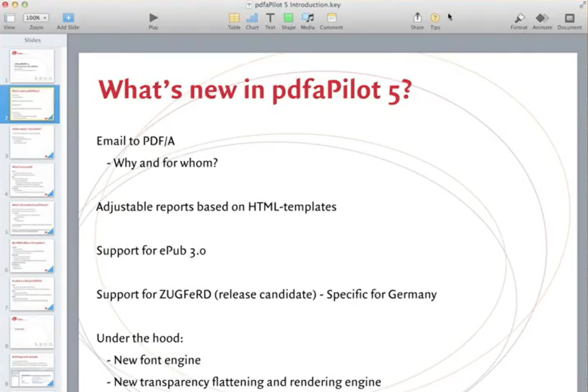
Task: Click the 'Slides' navigator header
Action: (x=33, y=40)
